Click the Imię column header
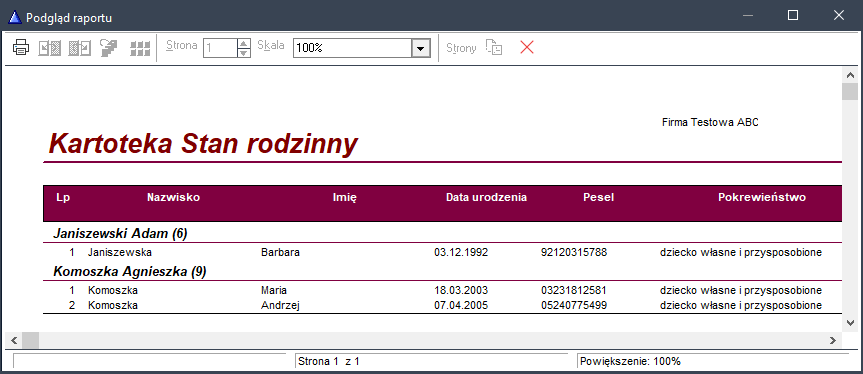This screenshot has height=374, width=863. [345, 198]
